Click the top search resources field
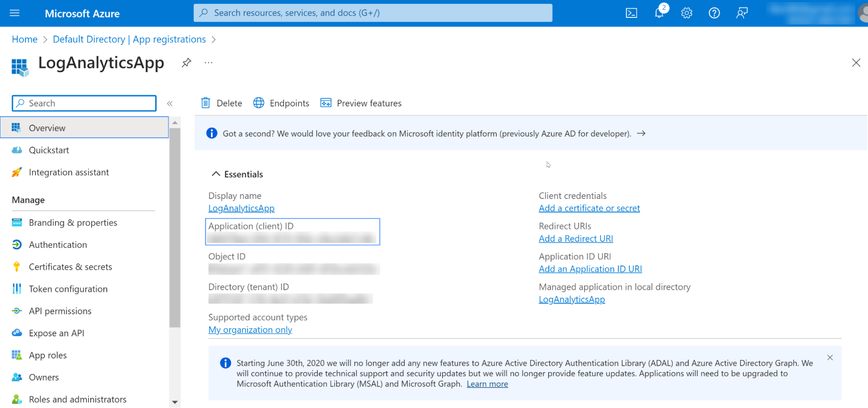Viewport: 868px width, 408px height. click(x=373, y=13)
